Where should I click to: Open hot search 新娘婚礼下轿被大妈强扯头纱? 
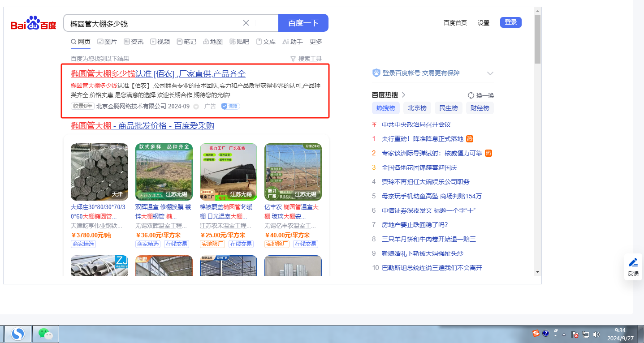click(423, 253)
